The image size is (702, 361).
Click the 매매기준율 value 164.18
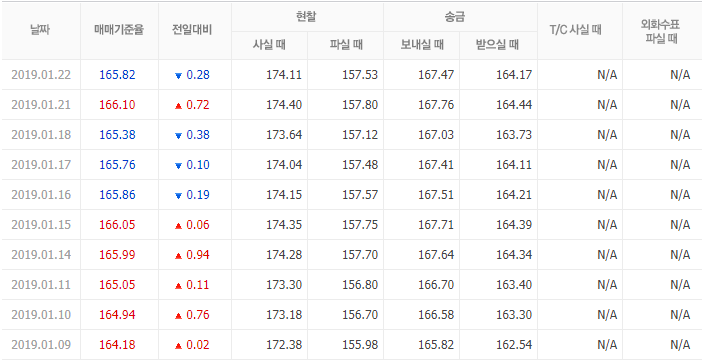117,345
